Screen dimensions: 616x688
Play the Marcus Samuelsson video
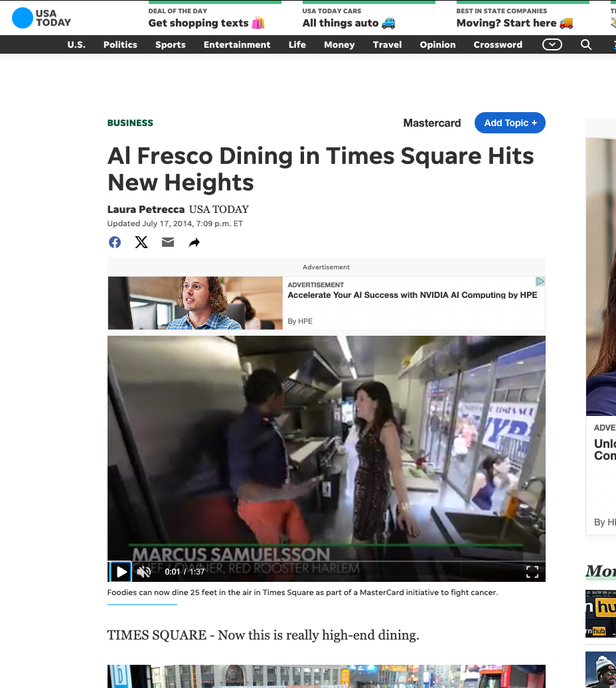click(121, 572)
